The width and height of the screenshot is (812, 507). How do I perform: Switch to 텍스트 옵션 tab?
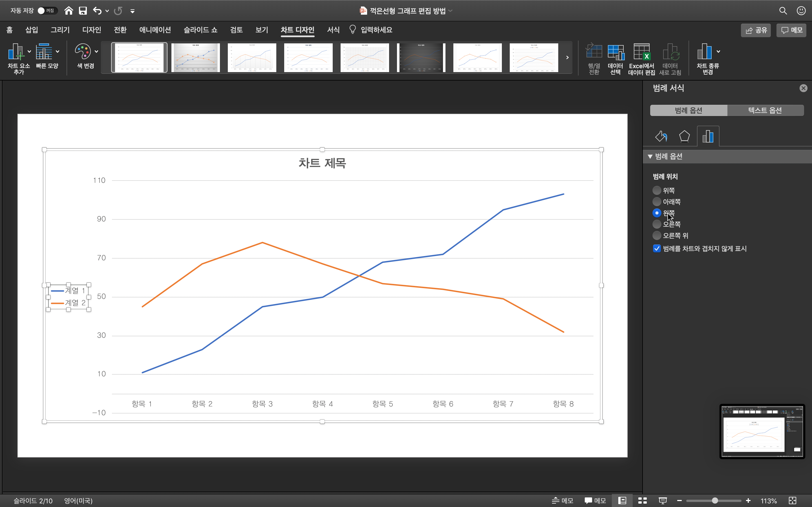[765, 110]
